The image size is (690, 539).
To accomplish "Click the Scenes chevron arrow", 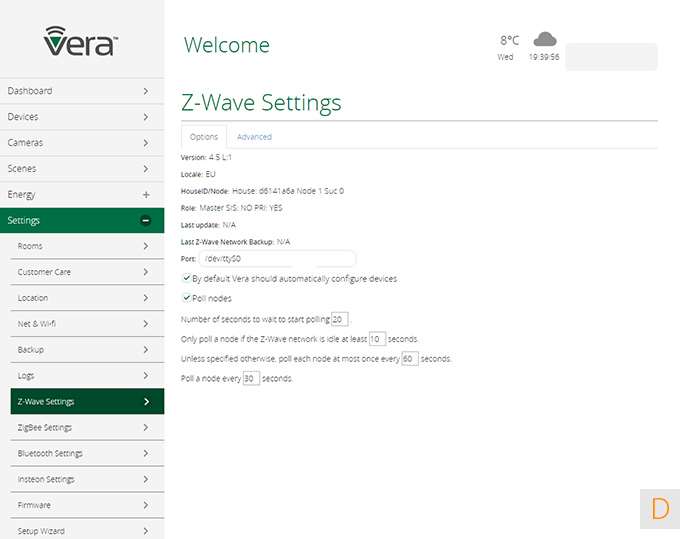I will click(x=146, y=169).
